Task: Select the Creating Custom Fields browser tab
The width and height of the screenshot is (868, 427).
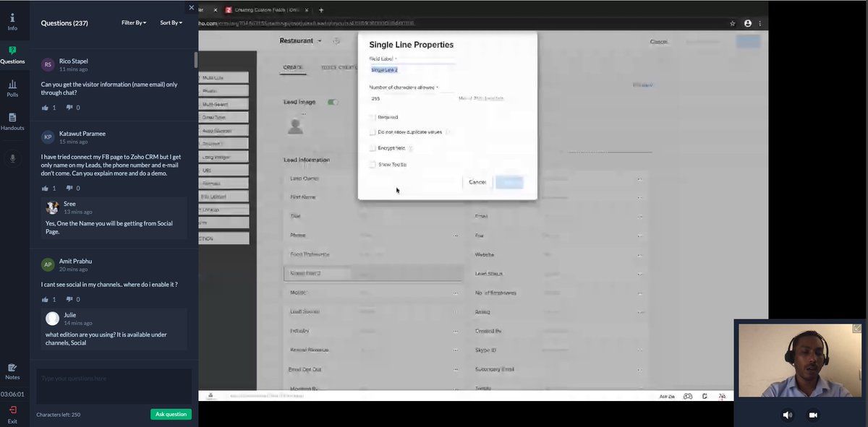Action: [x=268, y=10]
